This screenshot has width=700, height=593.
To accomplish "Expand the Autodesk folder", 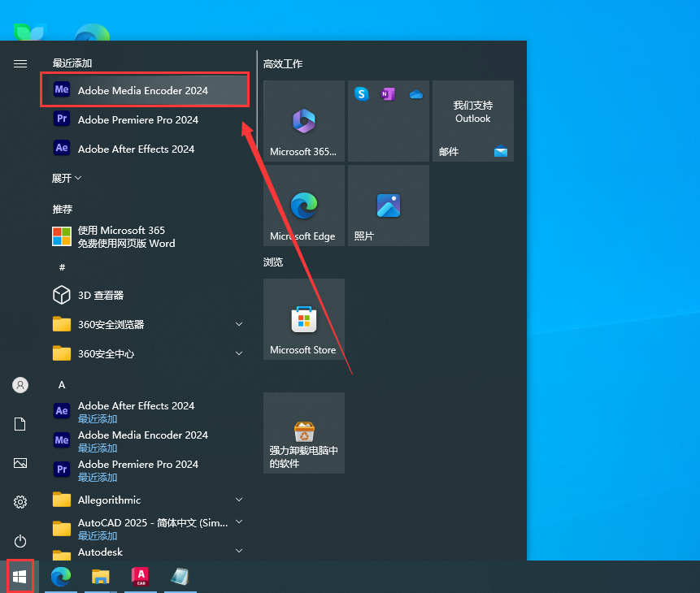I will click(145, 552).
